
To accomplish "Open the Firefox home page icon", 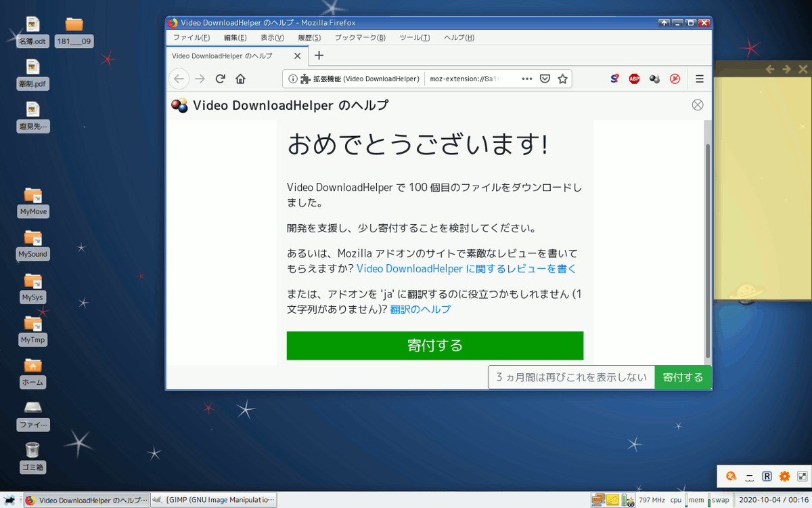I will pyautogui.click(x=240, y=79).
